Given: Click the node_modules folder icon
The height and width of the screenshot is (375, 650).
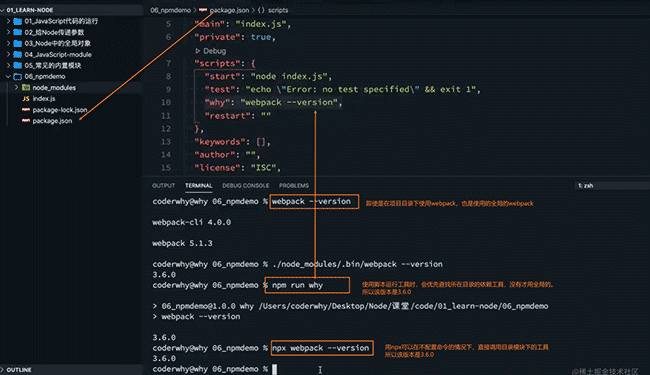Looking at the screenshot, I should (26, 87).
